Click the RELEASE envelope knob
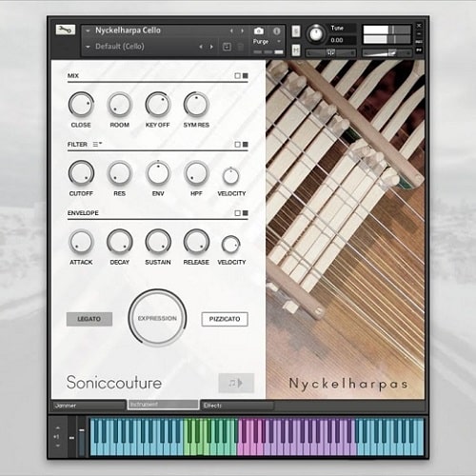The width and height of the screenshot is (476, 476). coord(196,242)
